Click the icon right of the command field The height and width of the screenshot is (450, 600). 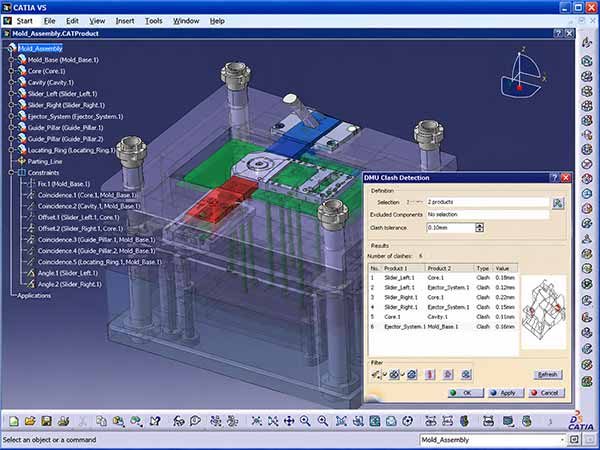[x=574, y=440]
